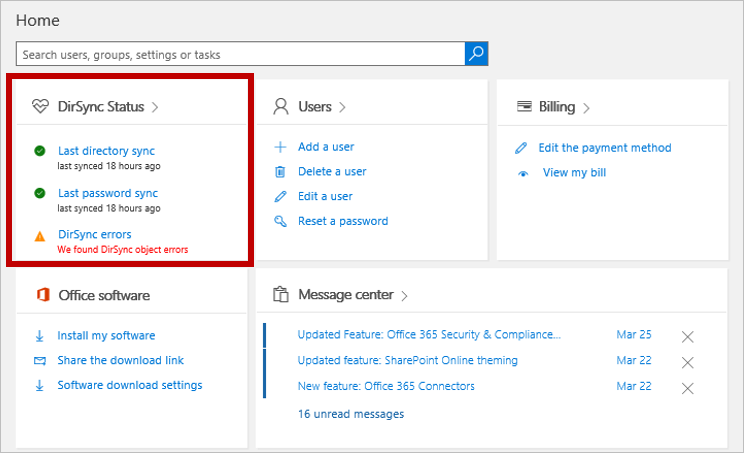Click the Delete a user trash icon
The image size is (744, 453).
pos(281,172)
